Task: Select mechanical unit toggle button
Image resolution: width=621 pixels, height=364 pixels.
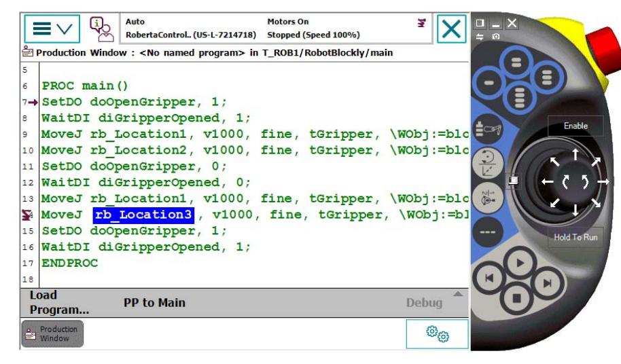Action: pyautogui.click(x=488, y=128)
